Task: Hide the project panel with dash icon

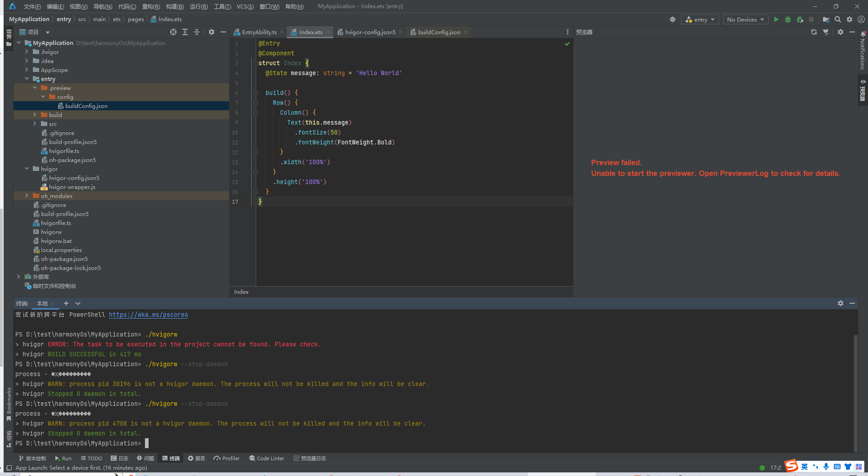Action: (223, 32)
